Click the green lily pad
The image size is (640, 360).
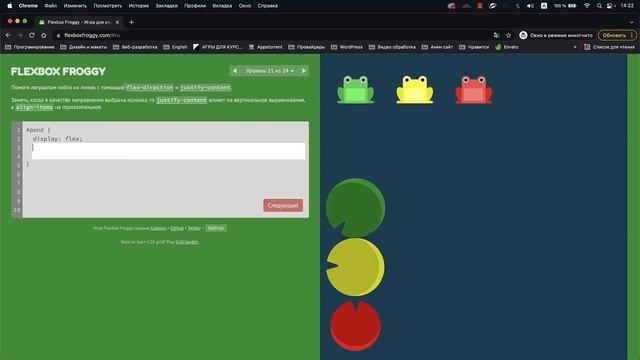[x=355, y=208]
